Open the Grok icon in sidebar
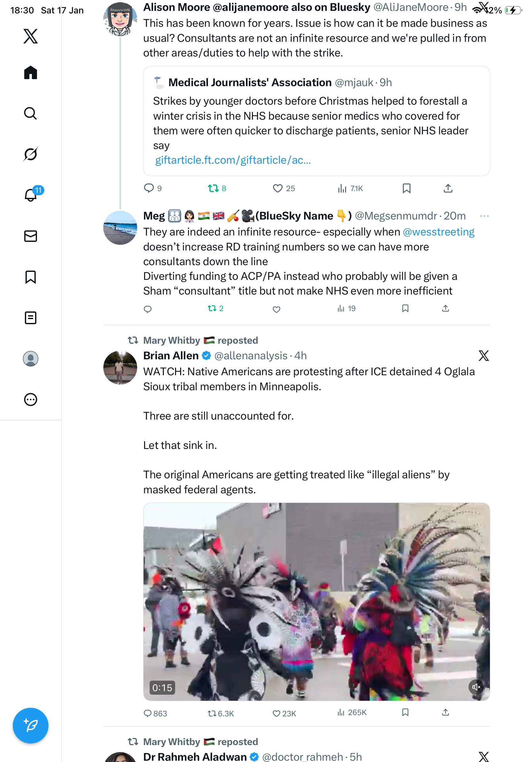 click(31, 154)
